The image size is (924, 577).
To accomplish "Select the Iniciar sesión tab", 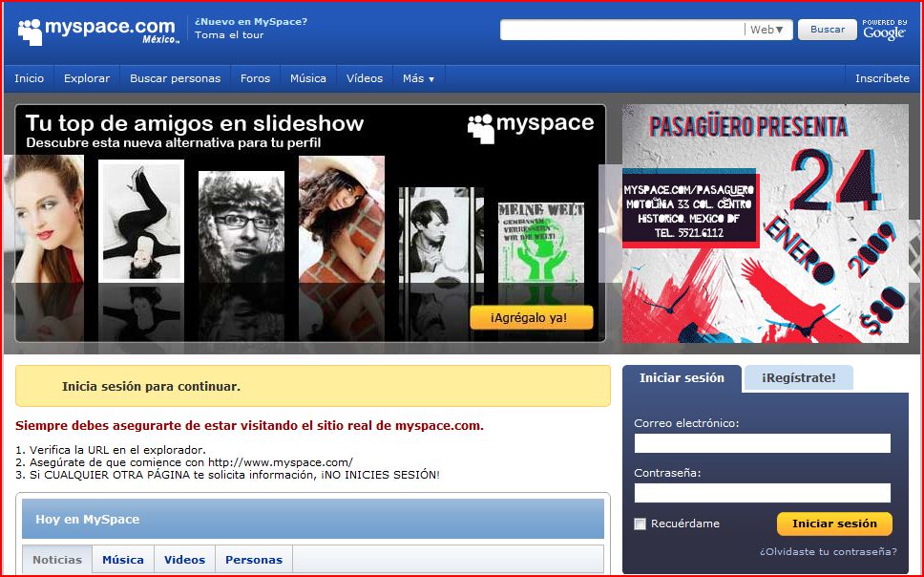I will [x=682, y=378].
